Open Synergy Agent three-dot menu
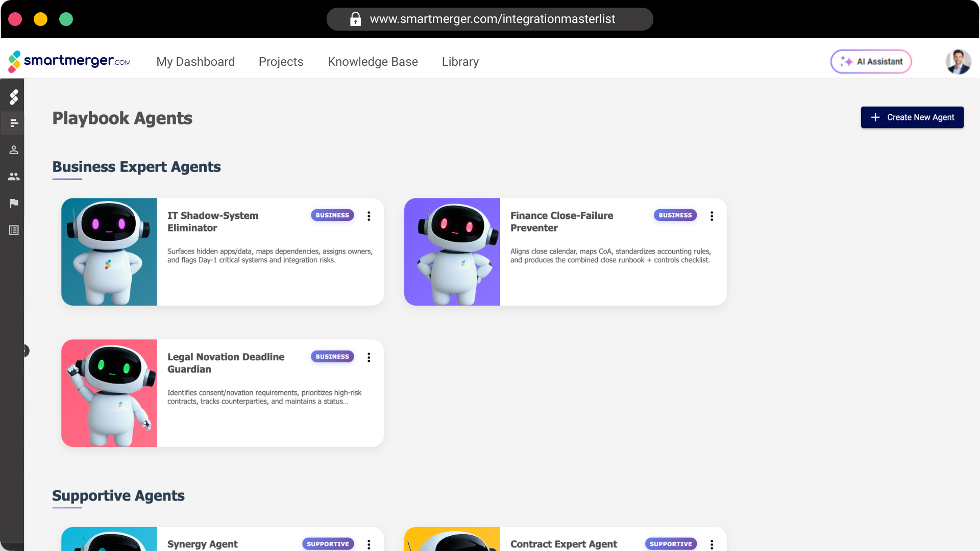This screenshot has height=551, width=980. pos(369,544)
